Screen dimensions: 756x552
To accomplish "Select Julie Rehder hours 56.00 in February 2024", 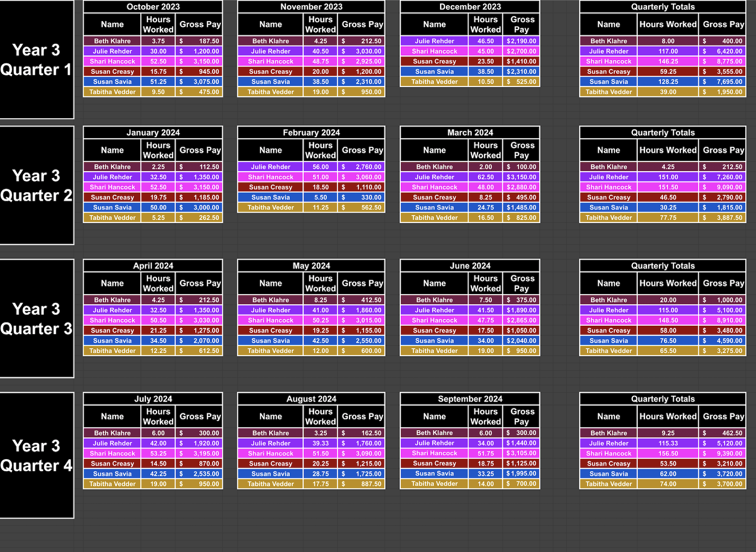I will coord(320,167).
